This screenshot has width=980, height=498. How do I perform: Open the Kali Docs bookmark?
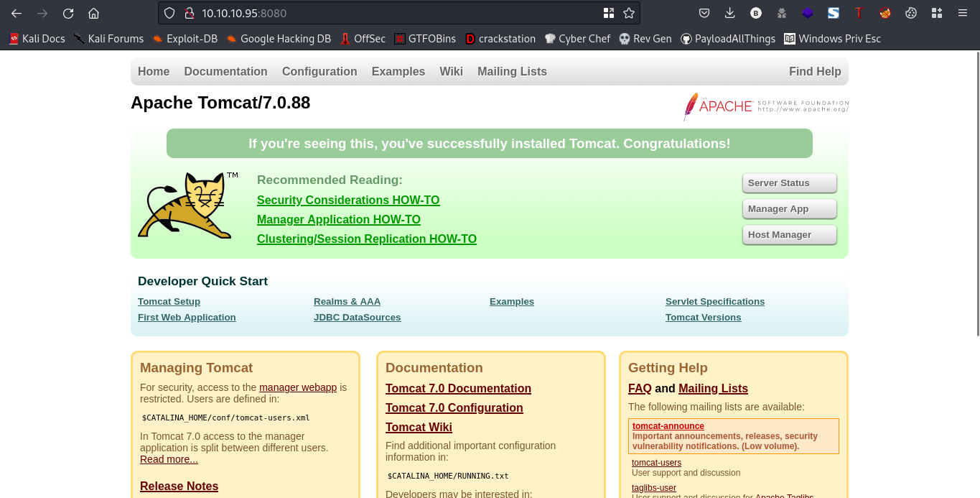click(37, 39)
